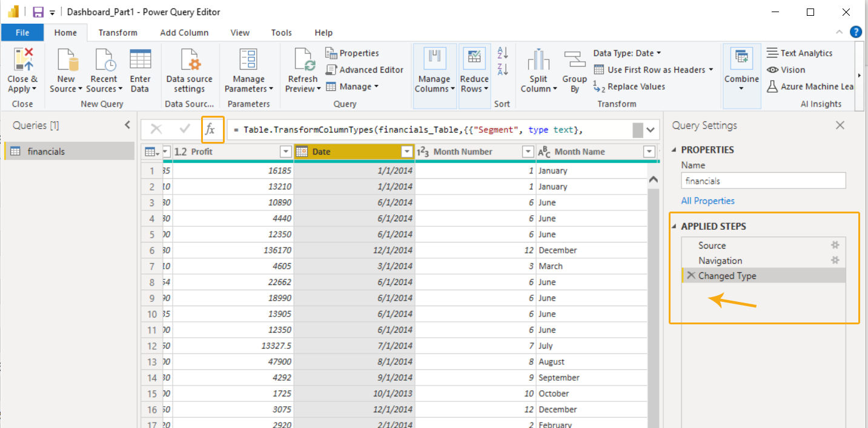Expand the formula bar
Viewport: 868px width, 428px height.
coord(651,130)
